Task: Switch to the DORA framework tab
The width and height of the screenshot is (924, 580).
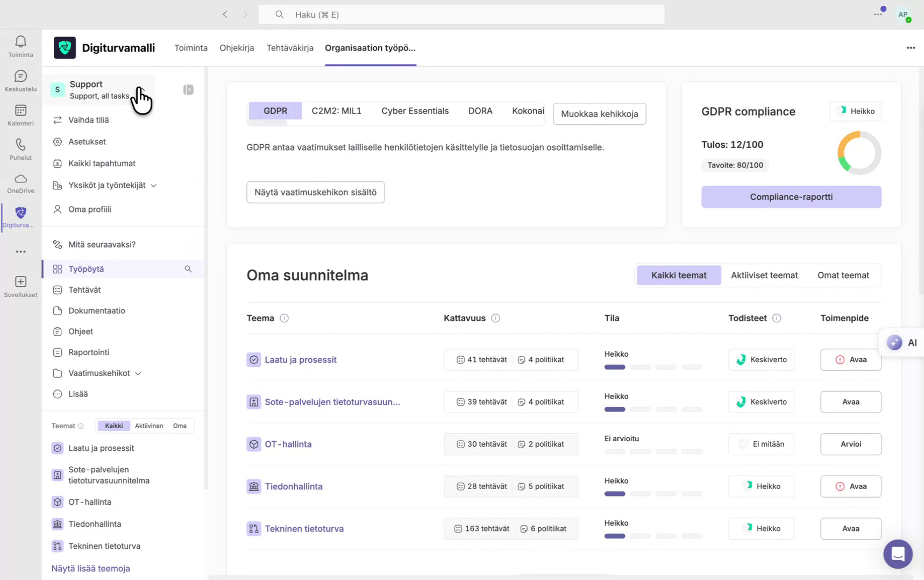Action: pos(480,111)
